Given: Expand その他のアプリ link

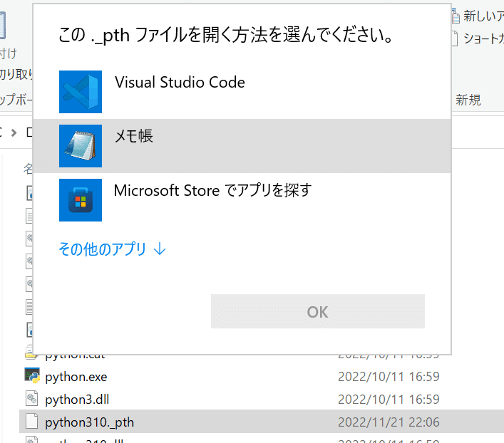Looking at the screenshot, I should pyautogui.click(x=112, y=249).
